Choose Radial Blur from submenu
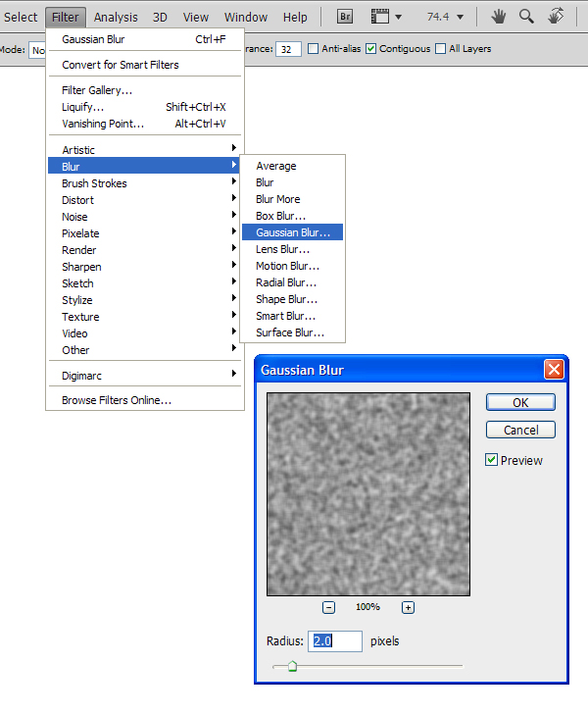Viewport: 588px width, 715px height. [x=292, y=282]
